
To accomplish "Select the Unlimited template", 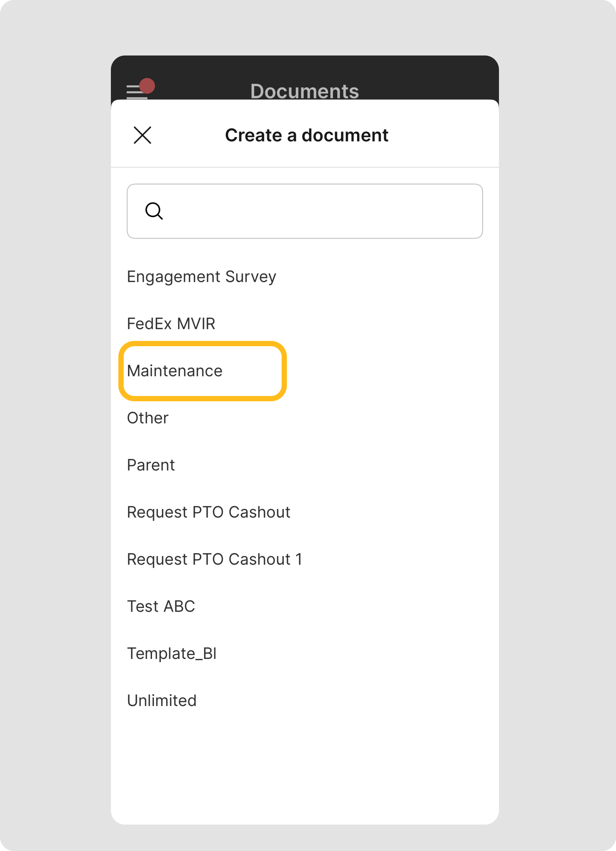I will pyautogui.click(x=162, y=700).
